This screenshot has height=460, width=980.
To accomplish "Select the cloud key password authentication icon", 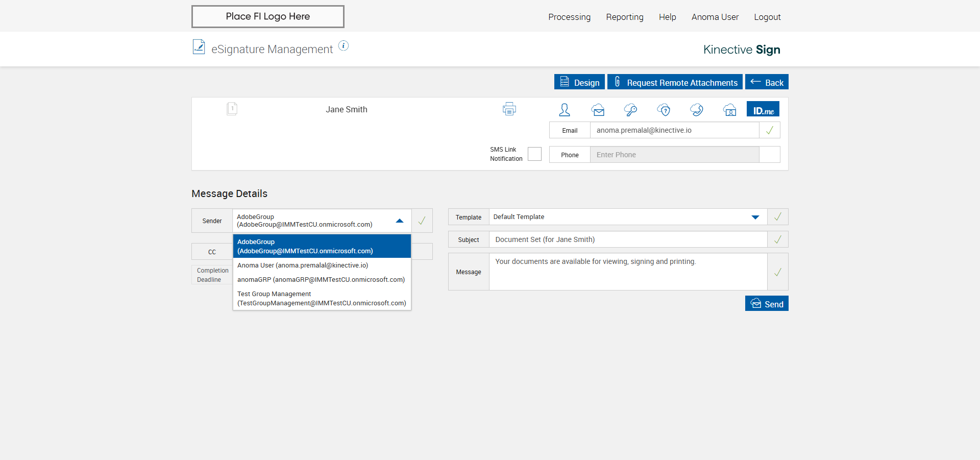I will tap(630, 110).
